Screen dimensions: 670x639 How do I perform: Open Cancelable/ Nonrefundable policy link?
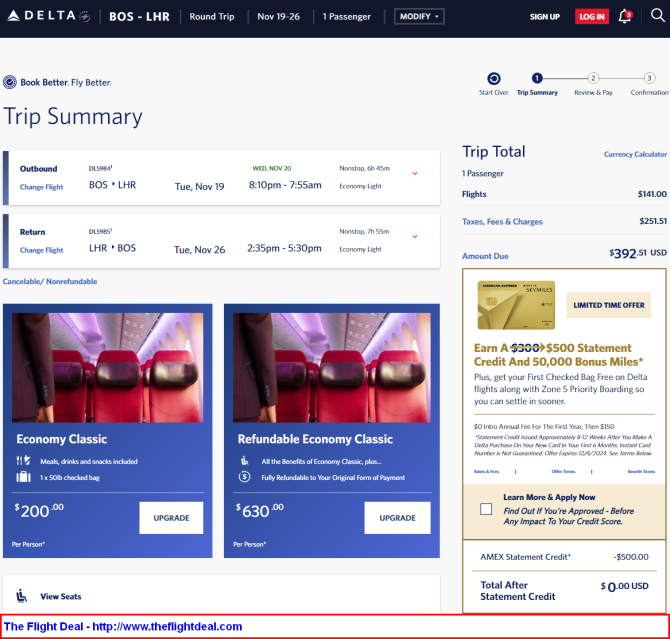(x=50, y=281)
